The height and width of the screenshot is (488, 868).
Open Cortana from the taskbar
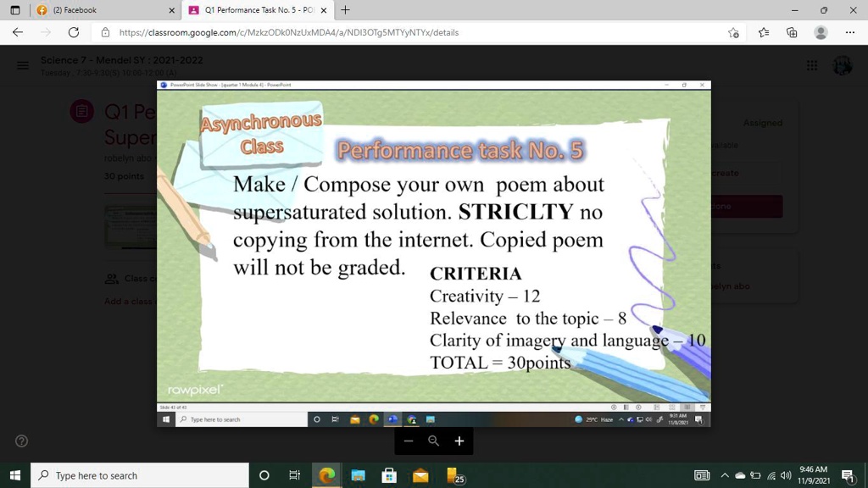264,475
